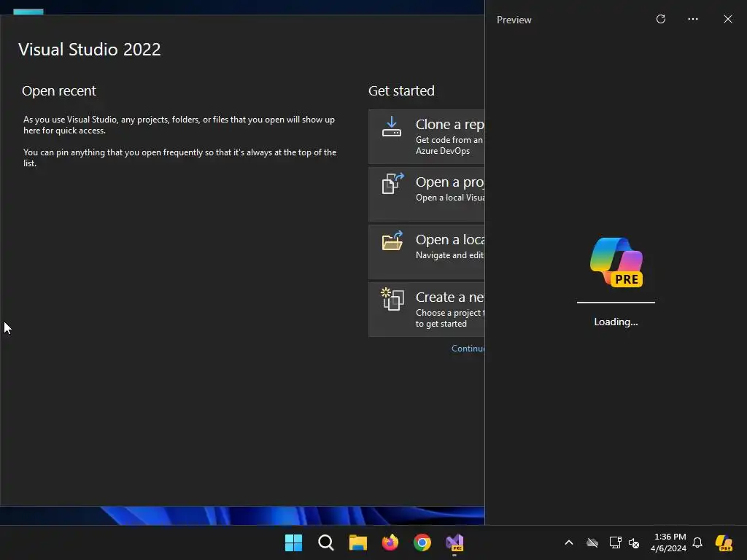Click the Copilot PRE logo in the loading pane
This screenshot has height=560, width=747.
tap(616, 262)
